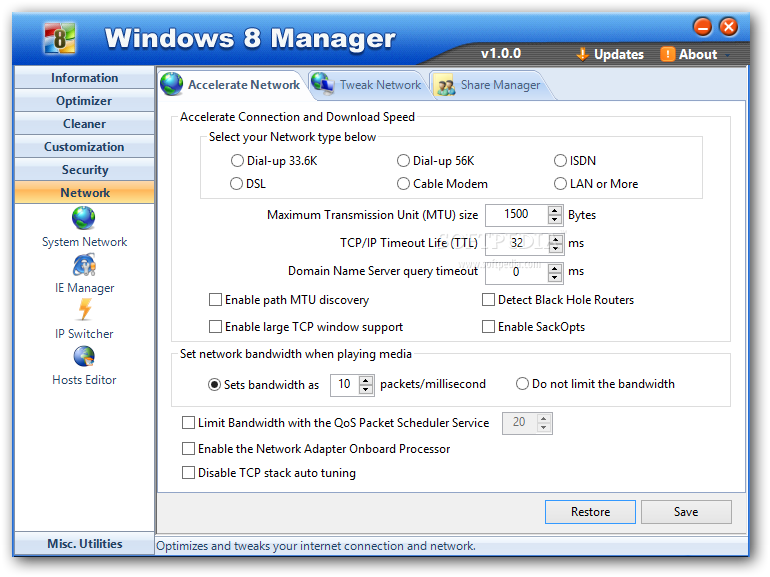Open the Hosts Editor globe icon
770x577 pixels.
(84, 357)
